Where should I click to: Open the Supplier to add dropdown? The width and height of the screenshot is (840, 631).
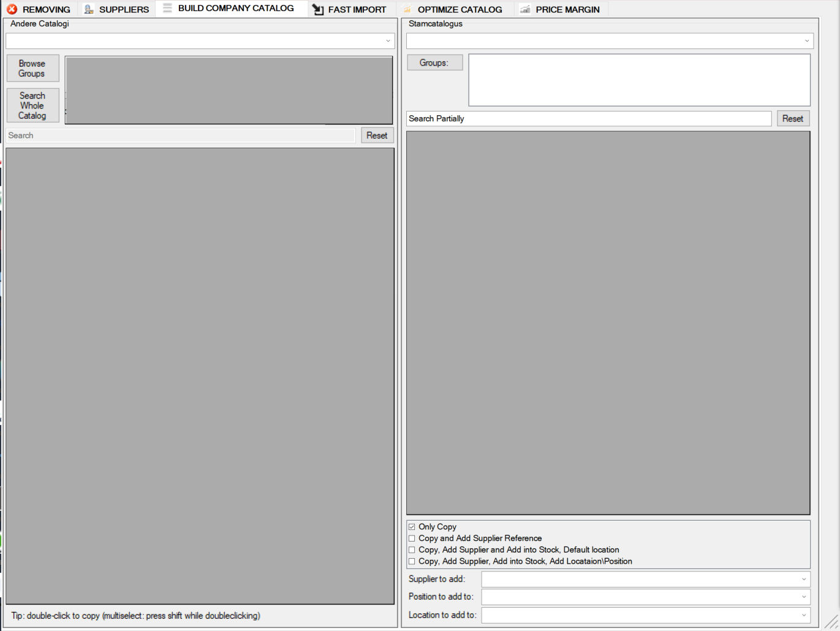(x=804, y=579)
